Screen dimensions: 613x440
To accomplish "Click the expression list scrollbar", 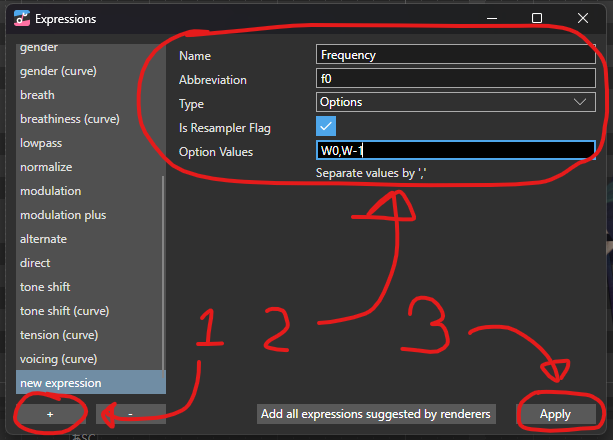I will click(x=163, y=277).
